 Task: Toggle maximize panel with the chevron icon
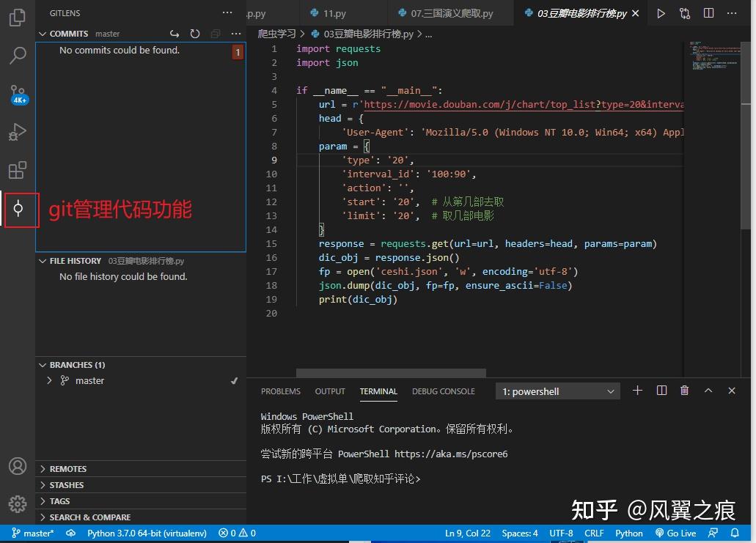click(708, 390)
